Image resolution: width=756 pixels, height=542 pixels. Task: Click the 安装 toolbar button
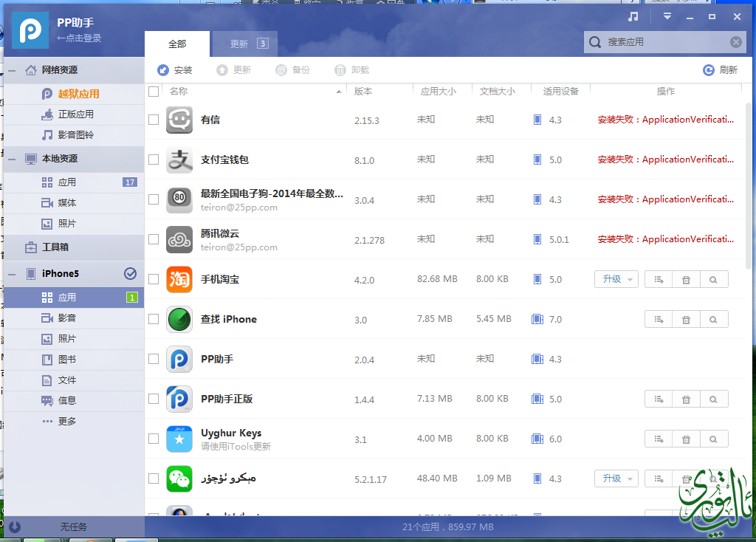point(174,70)
